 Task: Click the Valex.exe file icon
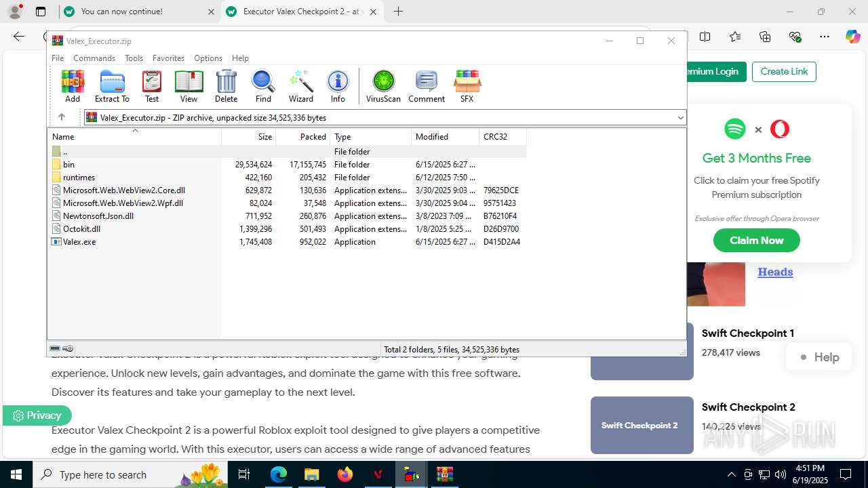pyautogui.click(x=56, y=242)
